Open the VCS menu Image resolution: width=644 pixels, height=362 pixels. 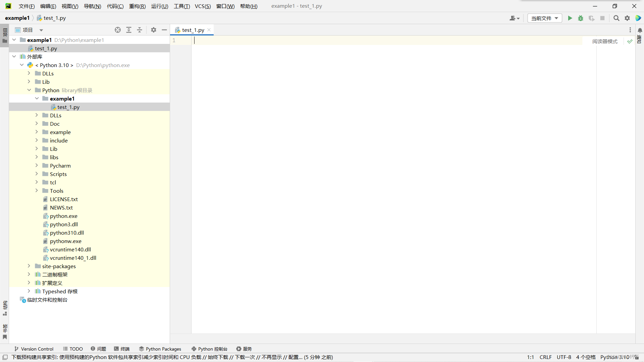[x=202, y=6]
